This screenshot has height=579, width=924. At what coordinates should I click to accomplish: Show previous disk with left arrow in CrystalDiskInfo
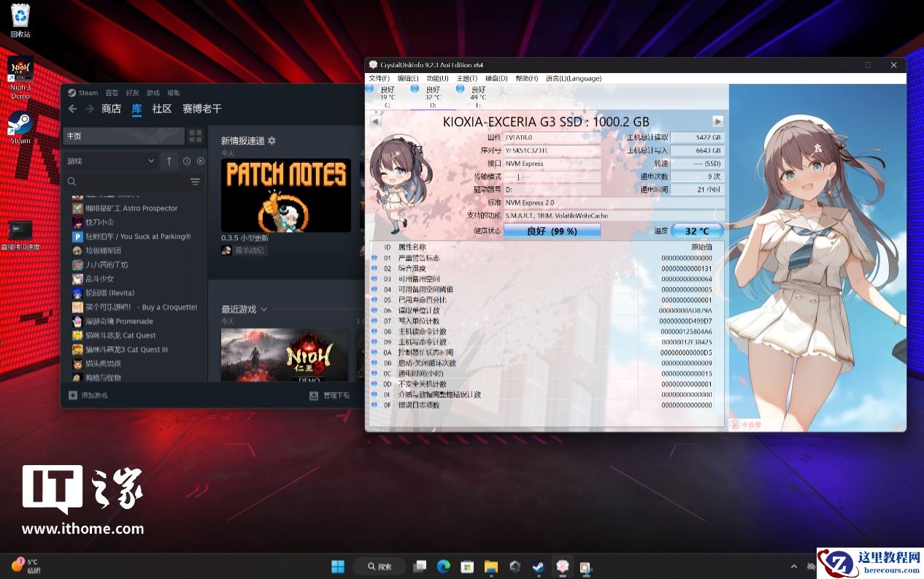tap(375, 121)
